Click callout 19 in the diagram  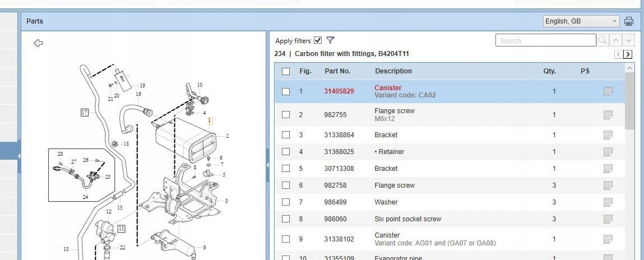click(x=142, y=85)
